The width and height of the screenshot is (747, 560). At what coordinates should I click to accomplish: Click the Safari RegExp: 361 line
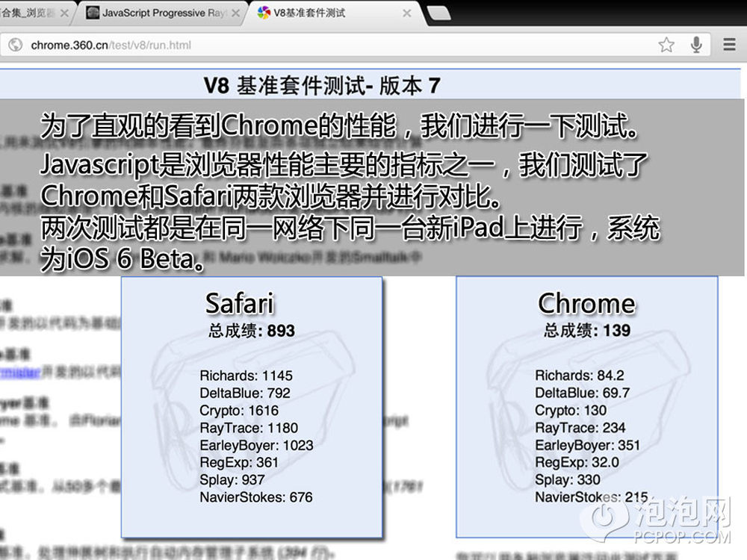[x=239, y=462]
